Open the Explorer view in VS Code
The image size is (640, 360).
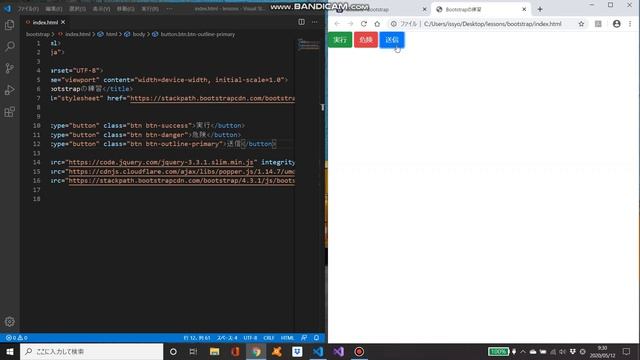pos(9,25)
